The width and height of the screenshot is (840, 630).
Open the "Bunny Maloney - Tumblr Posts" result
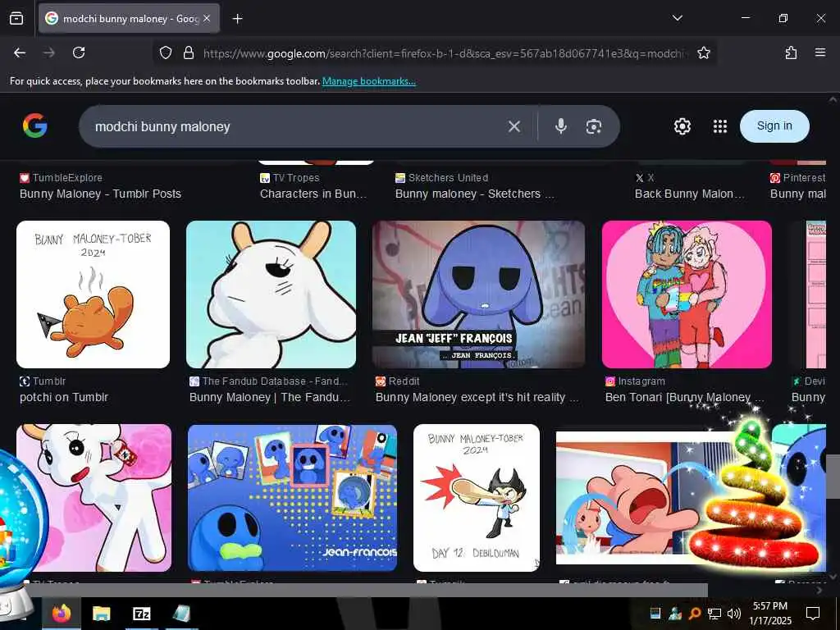[100, 194]
